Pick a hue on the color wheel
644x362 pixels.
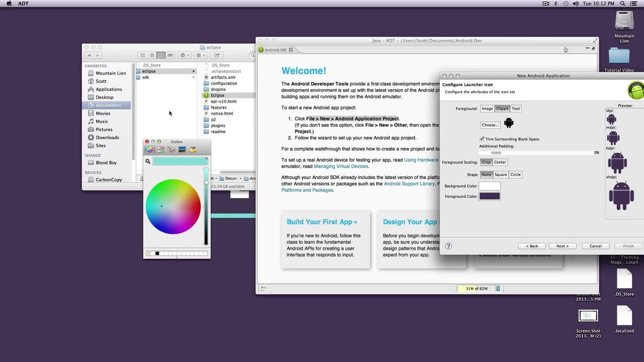173,207
